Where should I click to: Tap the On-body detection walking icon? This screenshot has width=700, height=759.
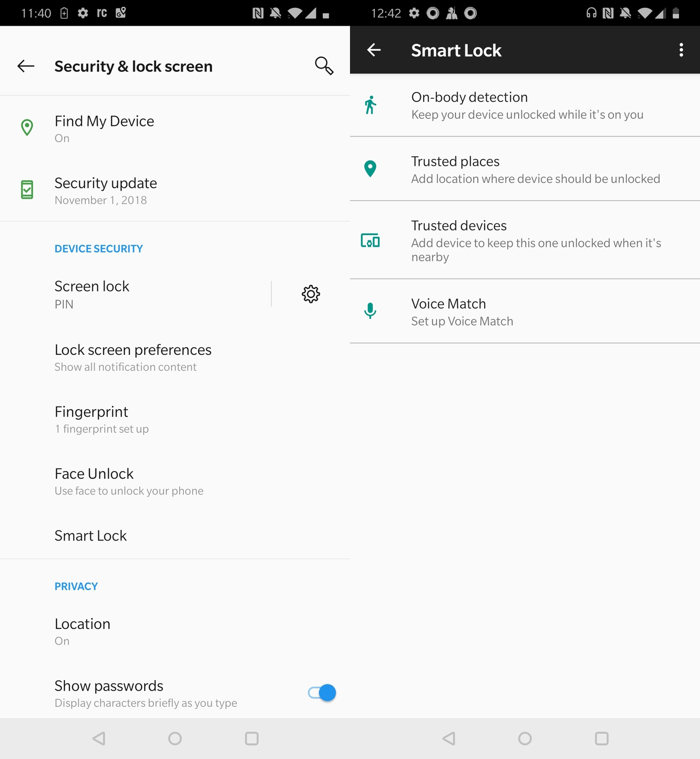370,105
